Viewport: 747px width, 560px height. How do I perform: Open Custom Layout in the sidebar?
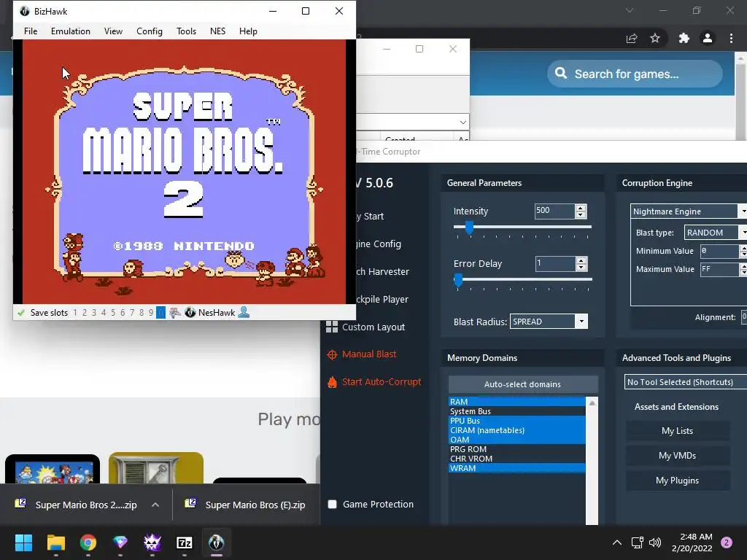click(x=373, y=327)
